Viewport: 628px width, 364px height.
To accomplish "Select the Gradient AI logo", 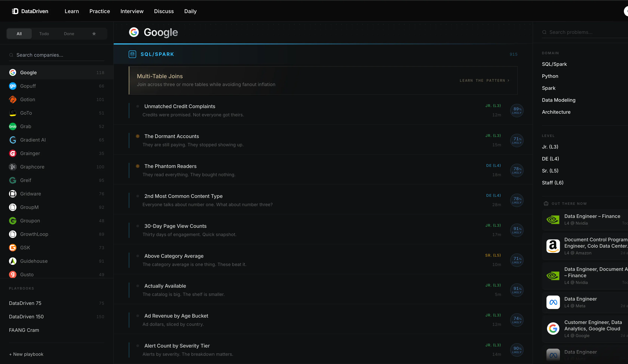I will tap(13, 140).
